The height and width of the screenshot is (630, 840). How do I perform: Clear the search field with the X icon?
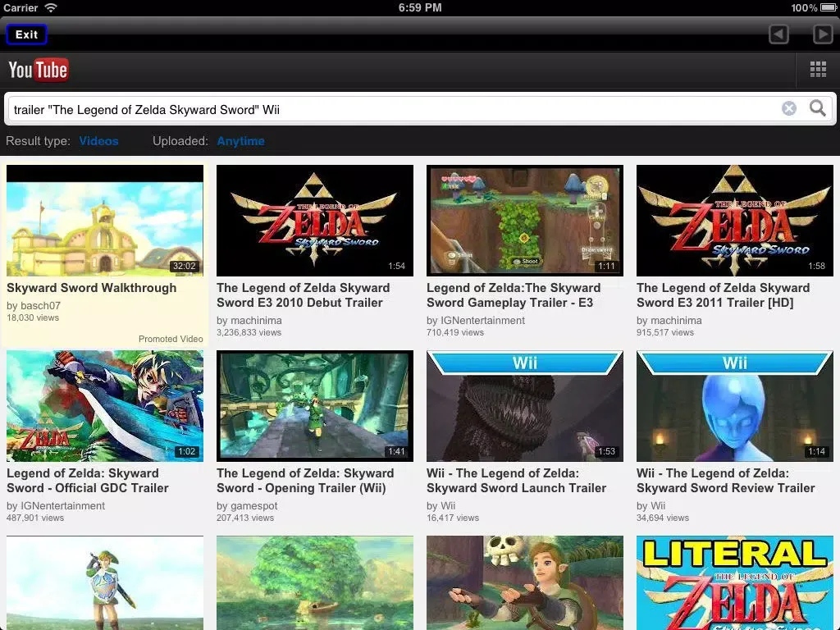pyautogui.click(x=788, y=109)
